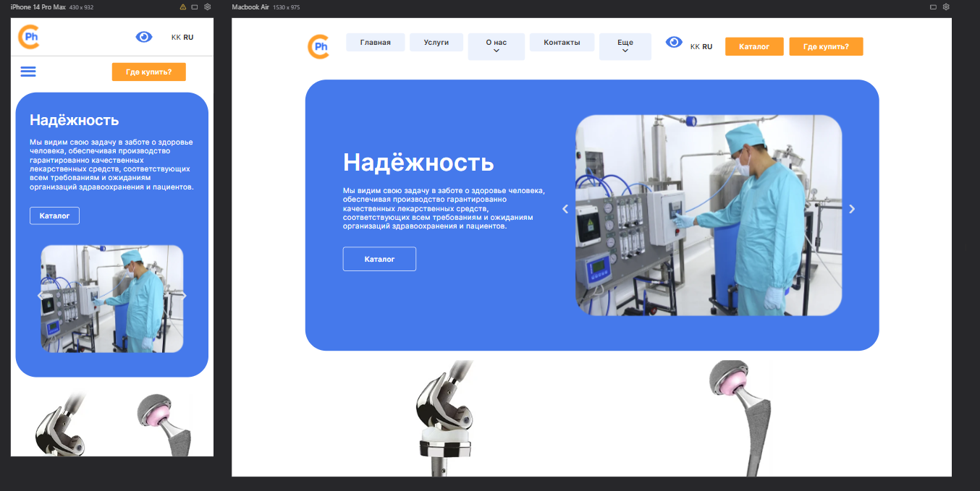Switch to KK language in Macbook preview
Viewport: 980px width, 491px height.
pos(695,46)
